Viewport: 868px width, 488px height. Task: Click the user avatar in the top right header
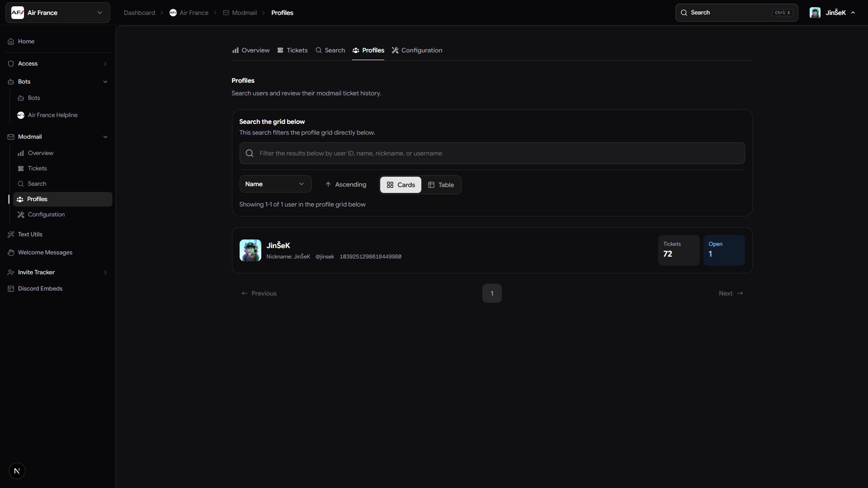click(815, 13)
